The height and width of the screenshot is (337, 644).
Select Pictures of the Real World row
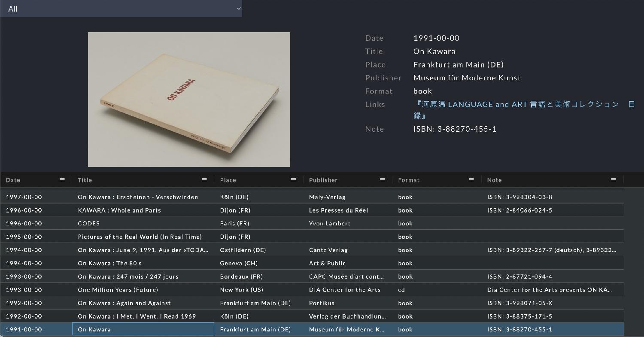click(140, 237)
